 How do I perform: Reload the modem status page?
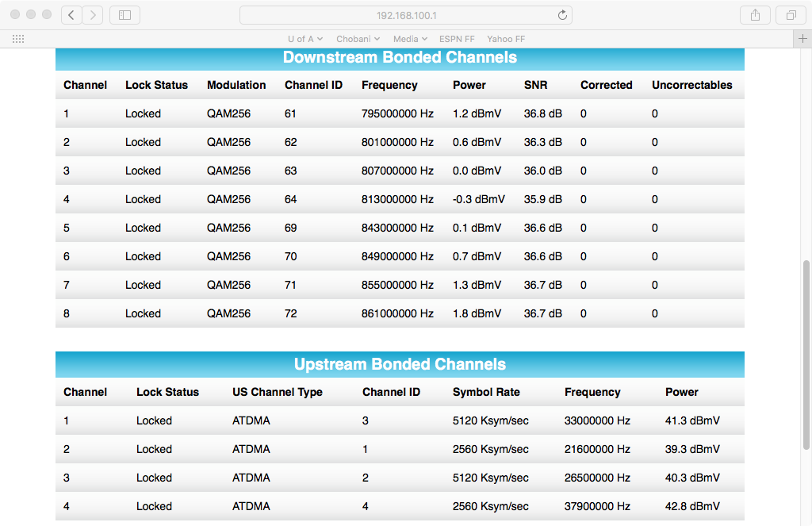click(562, 15)
